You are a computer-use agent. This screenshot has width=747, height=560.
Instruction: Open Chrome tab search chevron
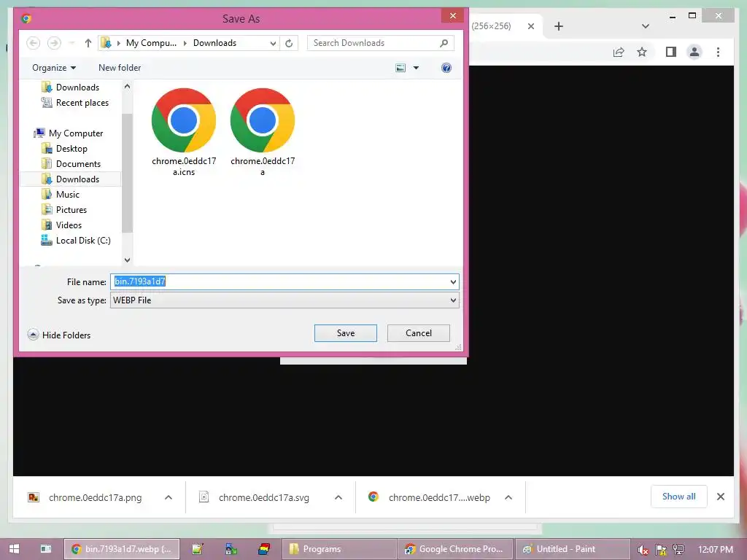646,26
